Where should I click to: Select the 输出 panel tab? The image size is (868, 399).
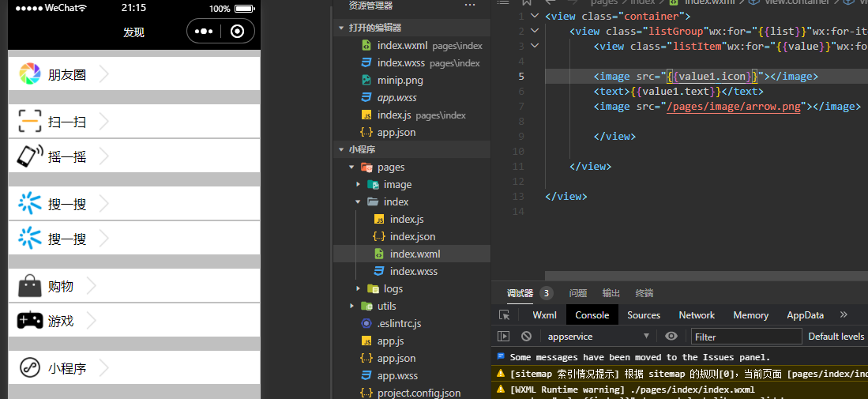[x=611, y=293]
